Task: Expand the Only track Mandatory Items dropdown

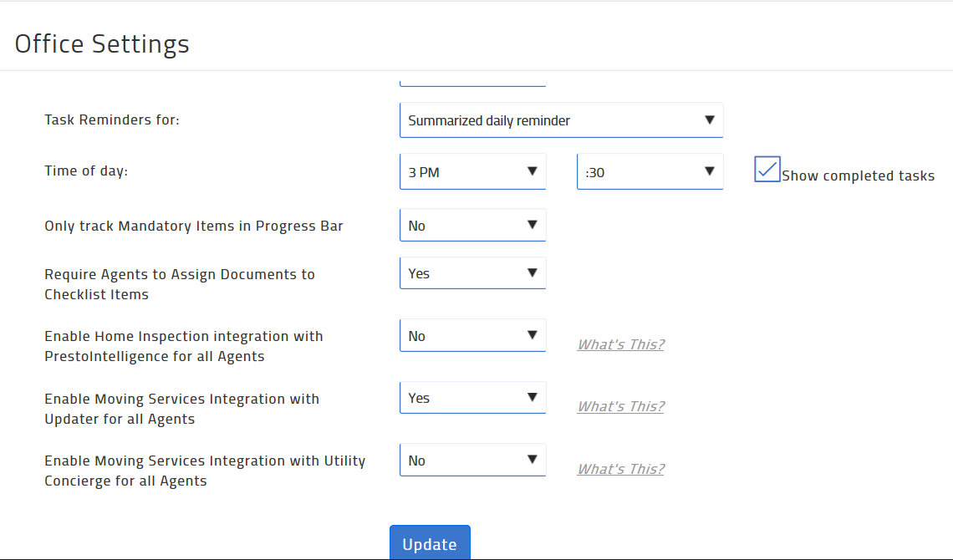Action: pos(472,224)
